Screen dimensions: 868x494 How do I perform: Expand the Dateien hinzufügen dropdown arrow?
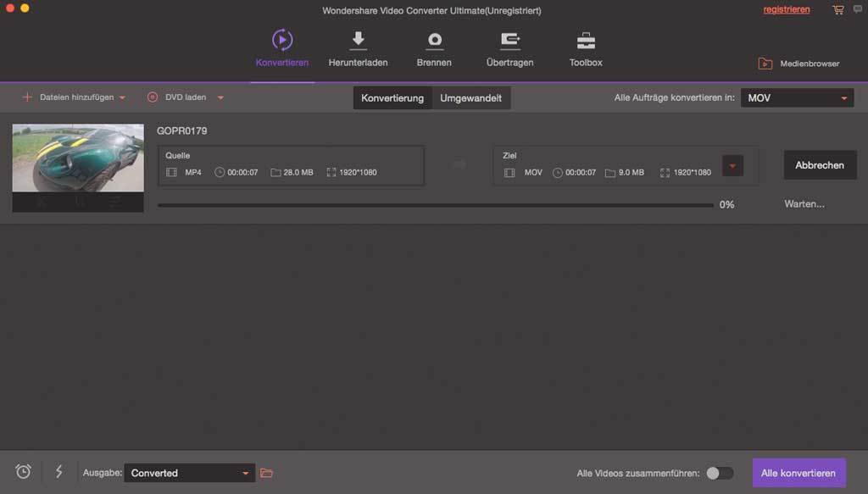(x=122, y=98)
